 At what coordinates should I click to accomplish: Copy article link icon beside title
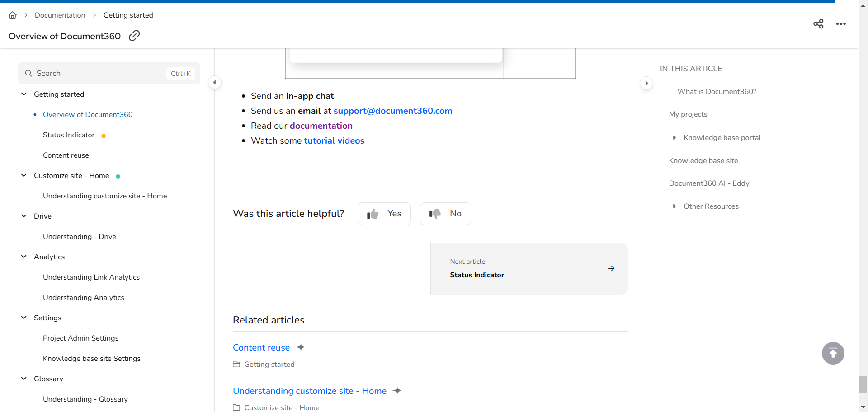point(134,36)
